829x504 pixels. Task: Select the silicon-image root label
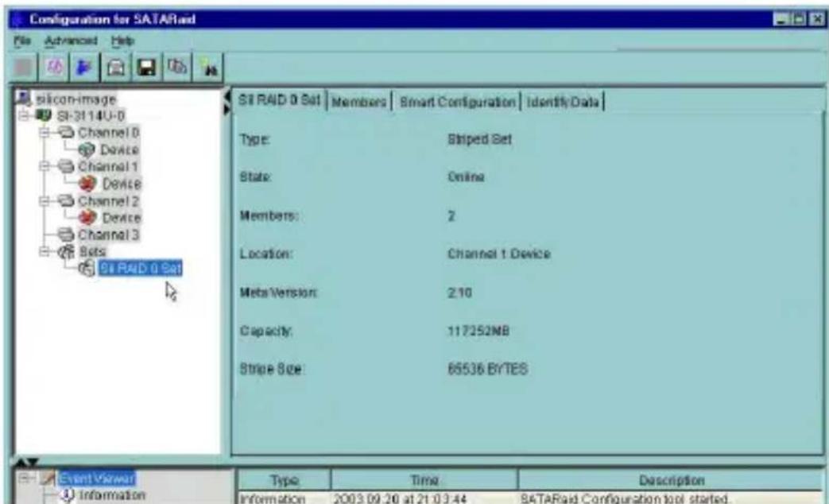point(75,99)
